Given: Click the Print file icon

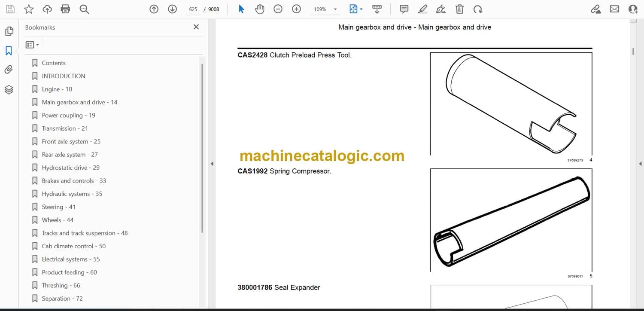Looking at the screenshot, I should (x=65, y=9).
